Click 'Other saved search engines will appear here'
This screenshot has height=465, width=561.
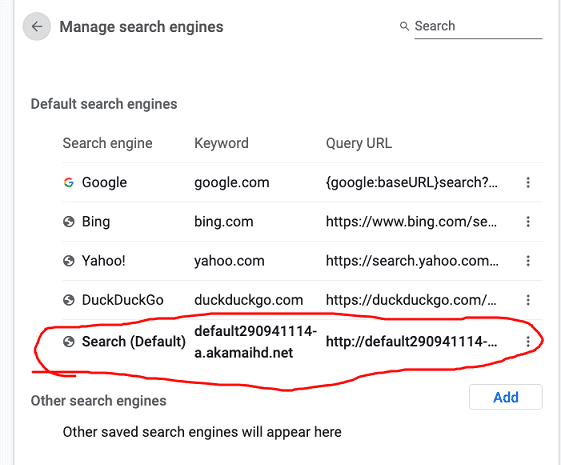[202, 432]
